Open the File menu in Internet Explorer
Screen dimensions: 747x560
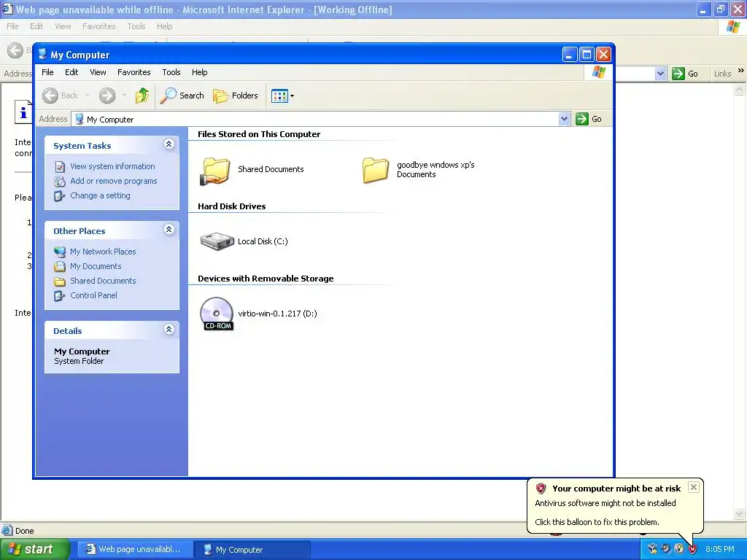tap(13, 26)
